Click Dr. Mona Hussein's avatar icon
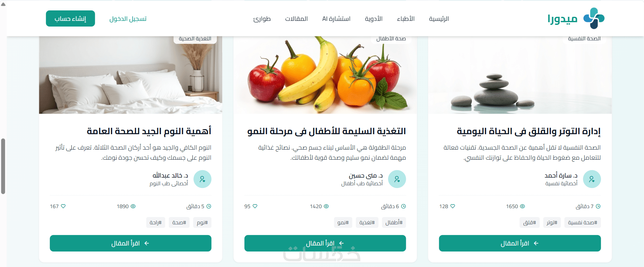This screenshot has width=644, height=267. point(397,179)
